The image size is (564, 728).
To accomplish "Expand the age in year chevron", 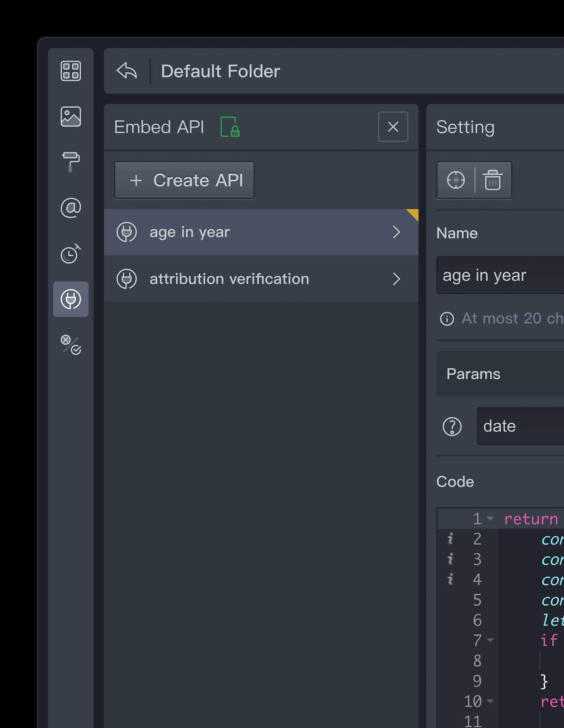I will [x=396, y=232].
